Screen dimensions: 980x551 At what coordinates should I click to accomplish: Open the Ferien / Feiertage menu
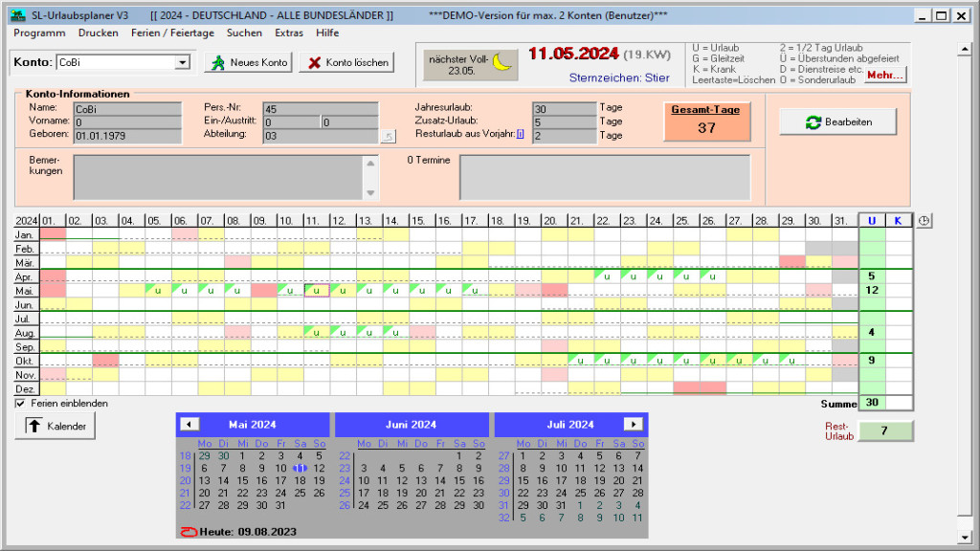coord(172,33)
